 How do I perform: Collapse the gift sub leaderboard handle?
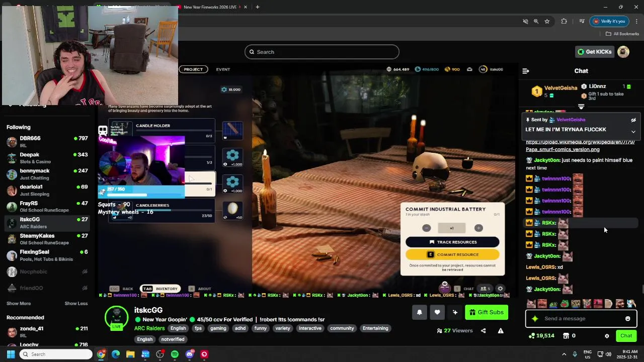pyautogui.click(x=581, y=107)
